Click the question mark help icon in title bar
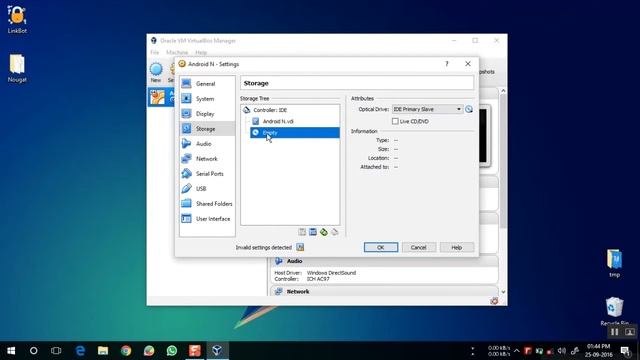The image size is (640, 360). (447, 64)
